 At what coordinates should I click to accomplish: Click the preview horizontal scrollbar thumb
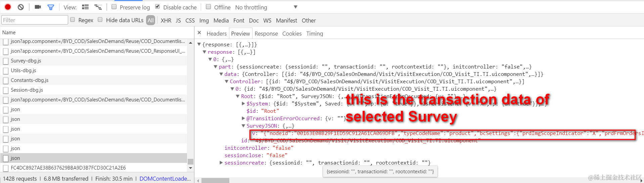click(x=215, y=181)
